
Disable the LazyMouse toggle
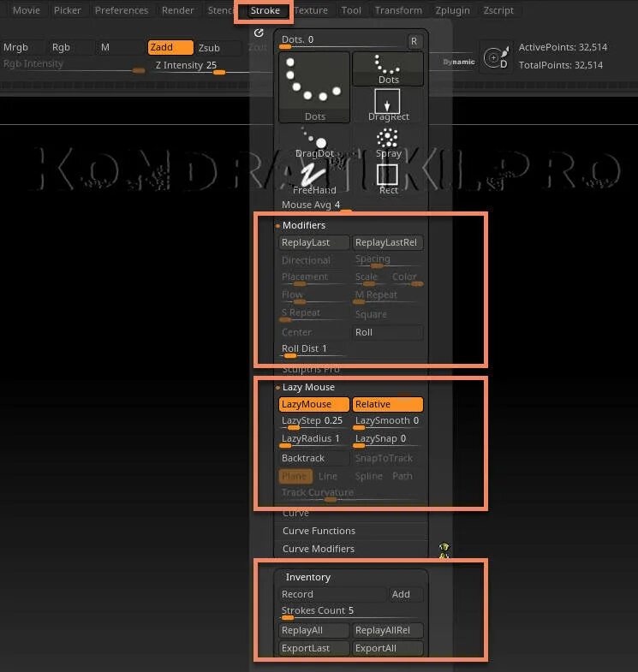pos(314,404)
